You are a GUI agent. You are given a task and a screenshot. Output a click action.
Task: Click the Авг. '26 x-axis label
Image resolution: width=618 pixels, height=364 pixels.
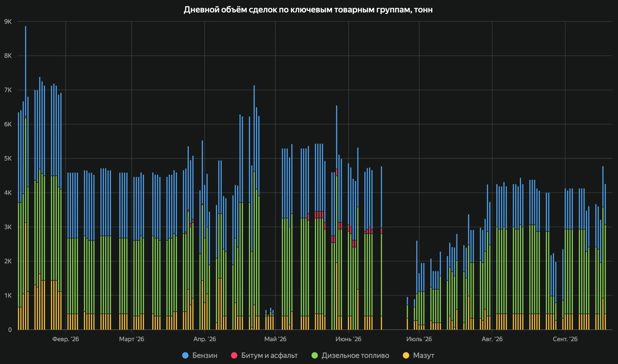pos(492,339)
